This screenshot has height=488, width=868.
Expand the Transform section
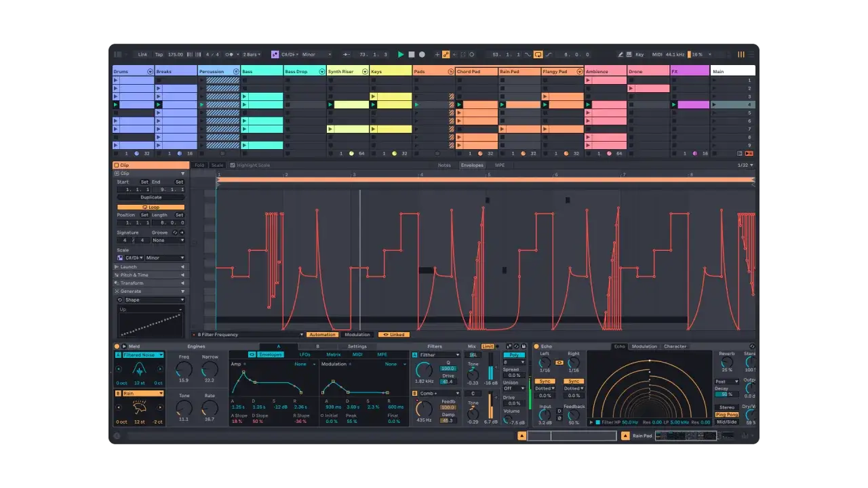click(151, 283)
